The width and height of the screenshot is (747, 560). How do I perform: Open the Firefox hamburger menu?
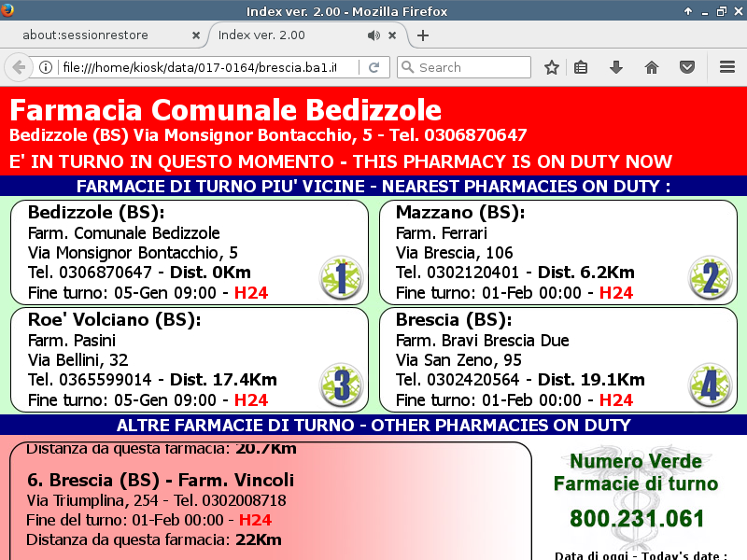click(x=727, y=67)
